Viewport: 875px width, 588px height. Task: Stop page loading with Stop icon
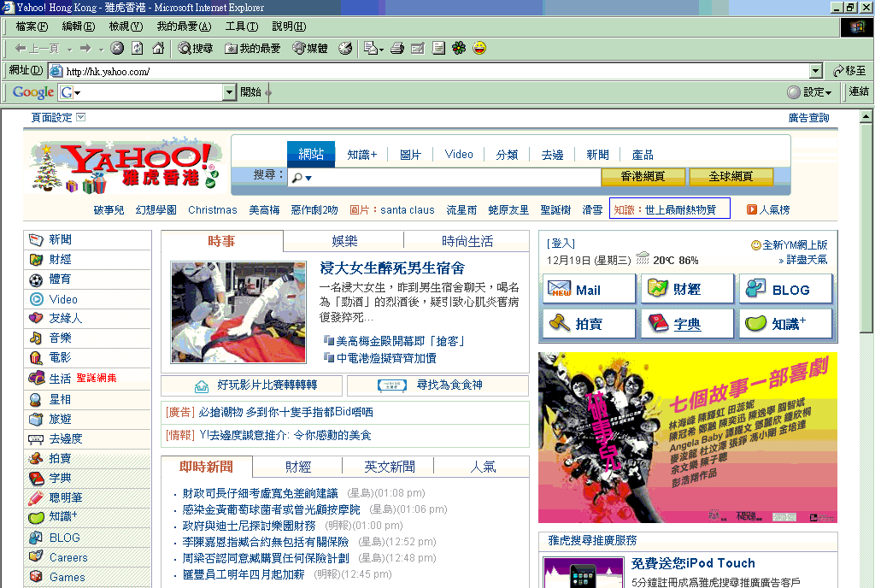point(116,49)
